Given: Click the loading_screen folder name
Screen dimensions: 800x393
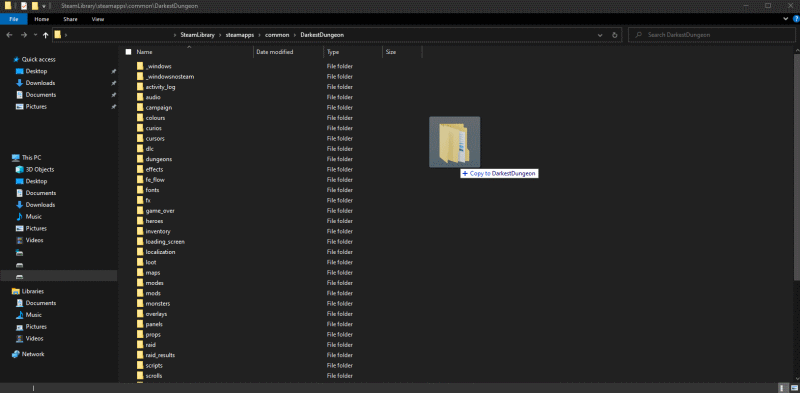Looking at the screenshot, I should 165,241.
